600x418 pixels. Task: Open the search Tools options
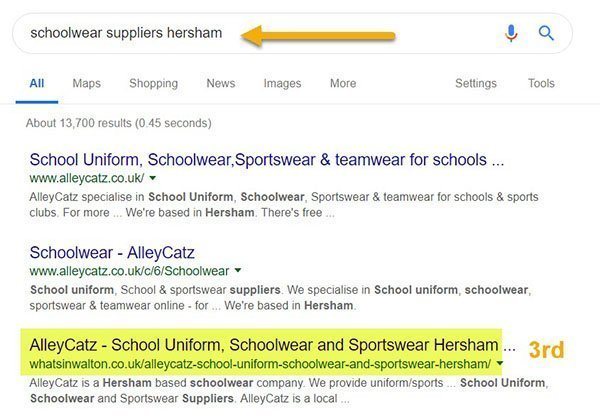pyautogui.click(x=541, y=83)
